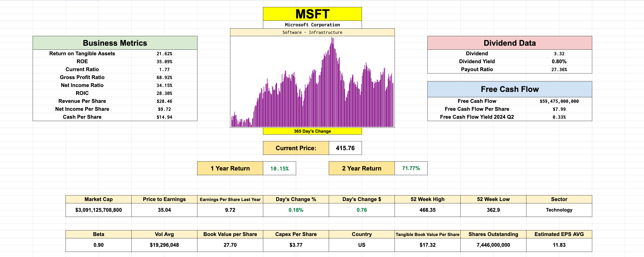The width and height of the screenshot is (644, 257).
Task: Click Cash Per Share value $14.94
Action: coord(164,117)
